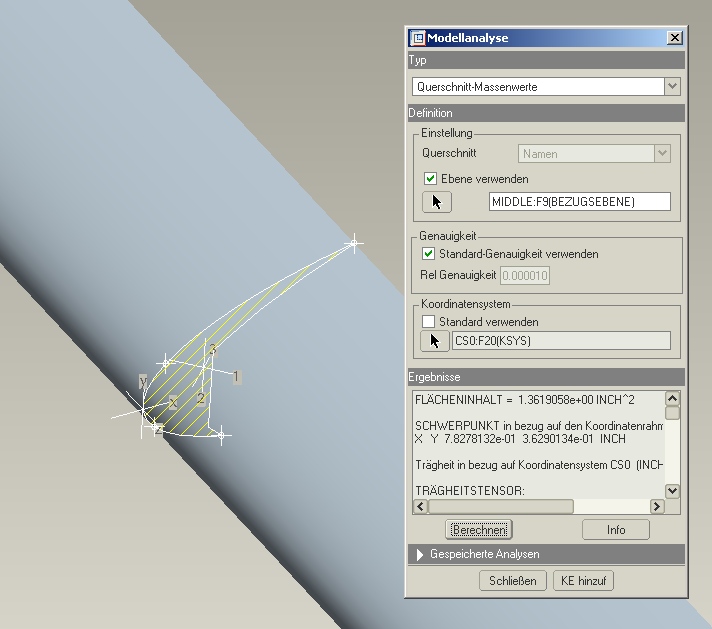This screenshot has width=712, height=629.
Task: Click the axis label 3 in the model
Action: (x=212, y=350)
